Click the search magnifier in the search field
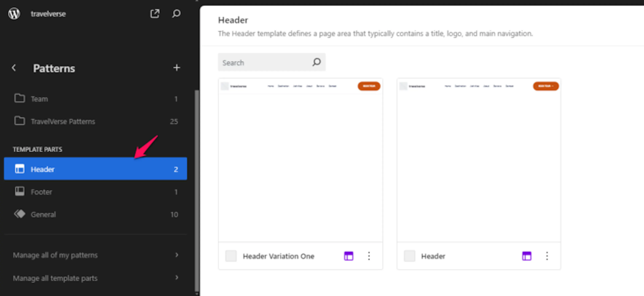 [x=316, y=62]
